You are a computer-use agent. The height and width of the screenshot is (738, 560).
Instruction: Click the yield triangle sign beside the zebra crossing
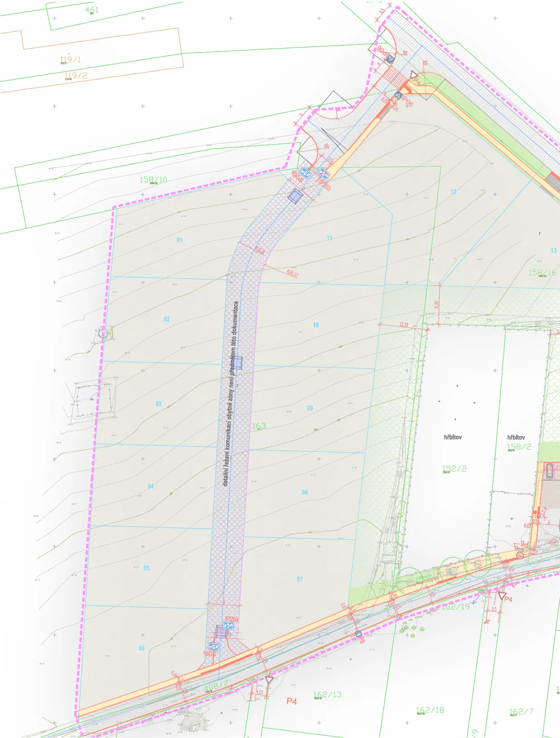point(413,74)
